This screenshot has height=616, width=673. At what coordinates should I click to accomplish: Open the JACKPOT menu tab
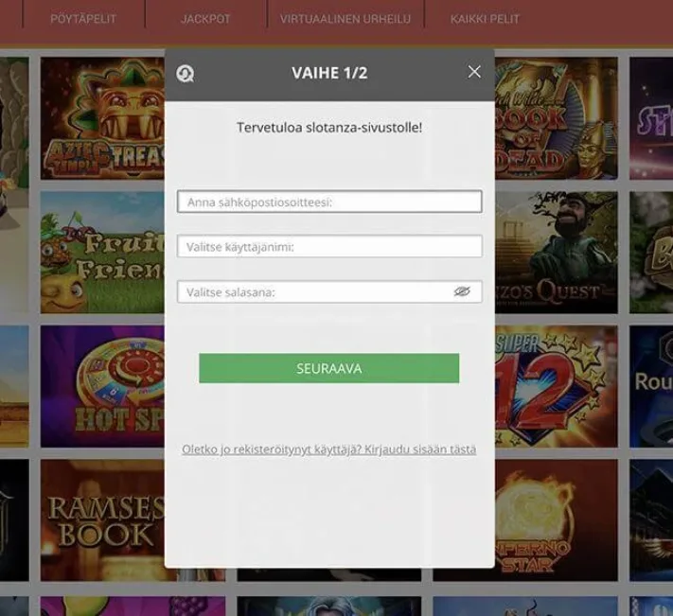pos(205,19)
